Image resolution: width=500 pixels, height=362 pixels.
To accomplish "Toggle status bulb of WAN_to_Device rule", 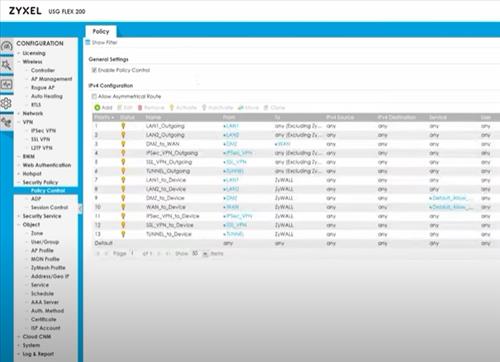I will (123, 207).
